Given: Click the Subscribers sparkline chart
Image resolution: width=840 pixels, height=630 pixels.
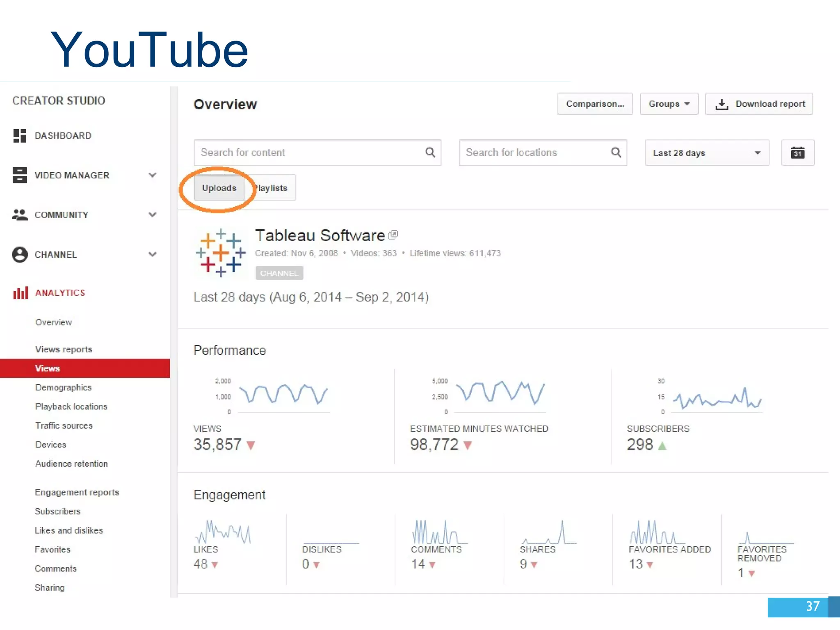Looking at the screenshot, I should pos(717,399).
